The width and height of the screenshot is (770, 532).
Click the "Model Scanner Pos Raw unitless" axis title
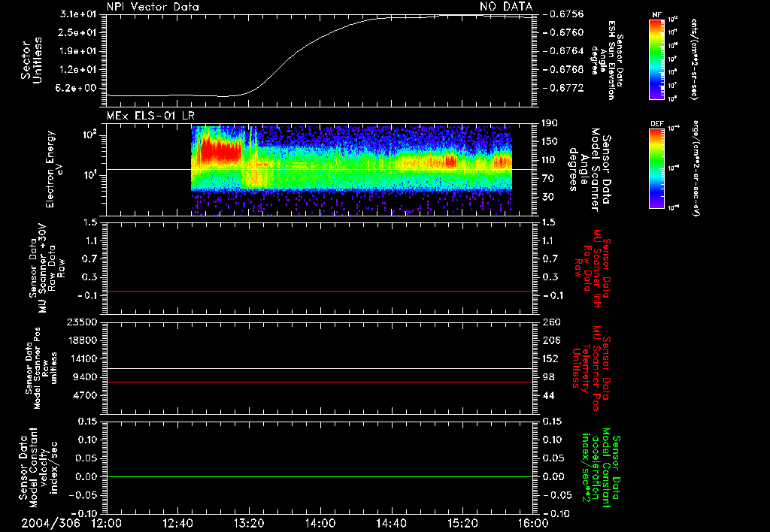pos(41,368)
